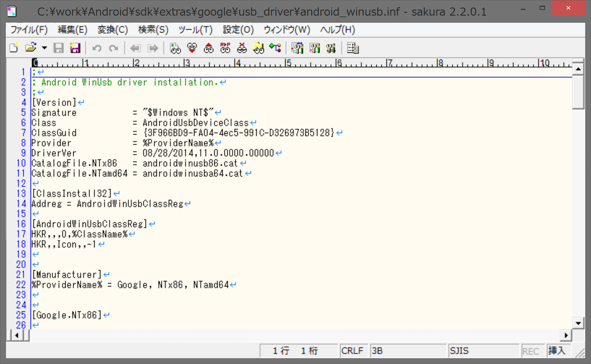Viewport: 591px width, 364px height.
Task: Click the [Version] section header text
Action: click(x=54, y=102)
